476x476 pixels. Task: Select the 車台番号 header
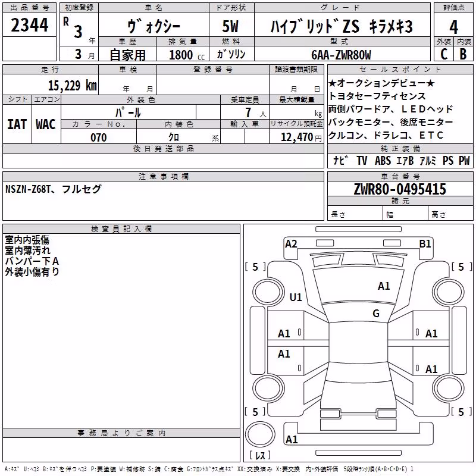tap(400, 176)
